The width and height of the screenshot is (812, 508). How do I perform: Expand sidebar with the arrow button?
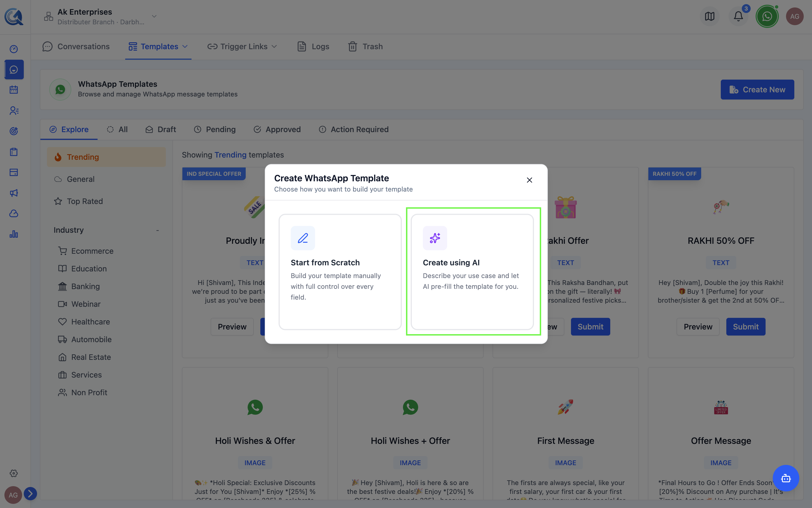tap(31, 494)
